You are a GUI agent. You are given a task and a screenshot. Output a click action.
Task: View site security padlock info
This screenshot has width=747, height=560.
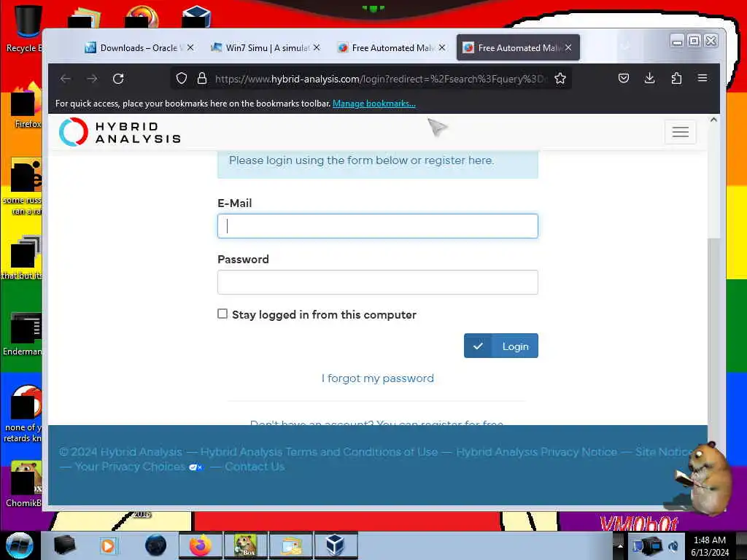202,79
